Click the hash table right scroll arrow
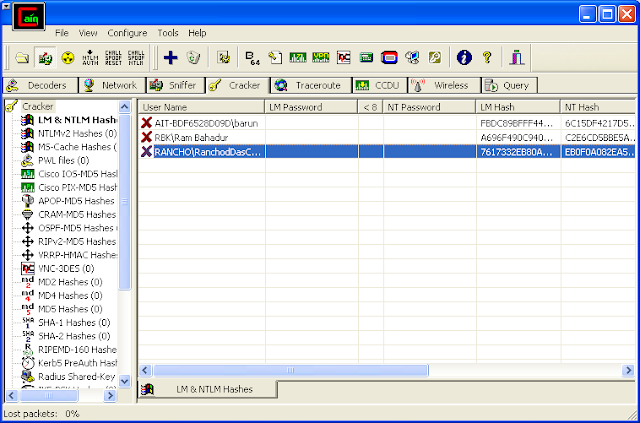 [x=628, y=370]
